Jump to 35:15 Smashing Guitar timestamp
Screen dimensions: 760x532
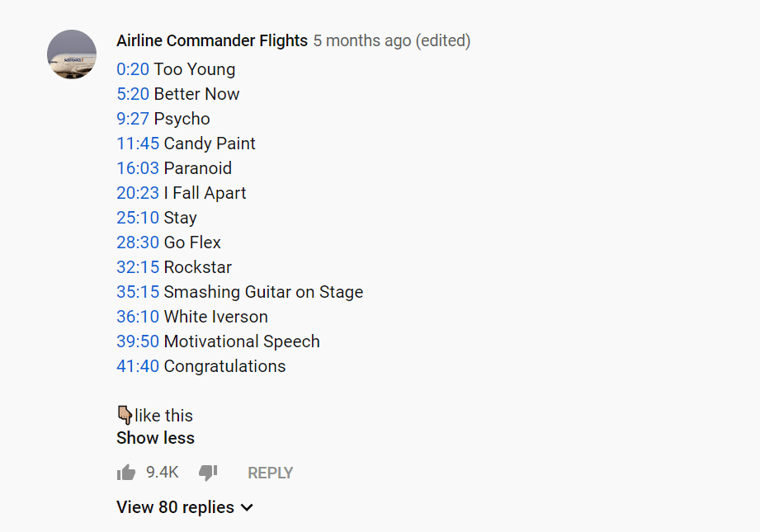pos(138,292)
